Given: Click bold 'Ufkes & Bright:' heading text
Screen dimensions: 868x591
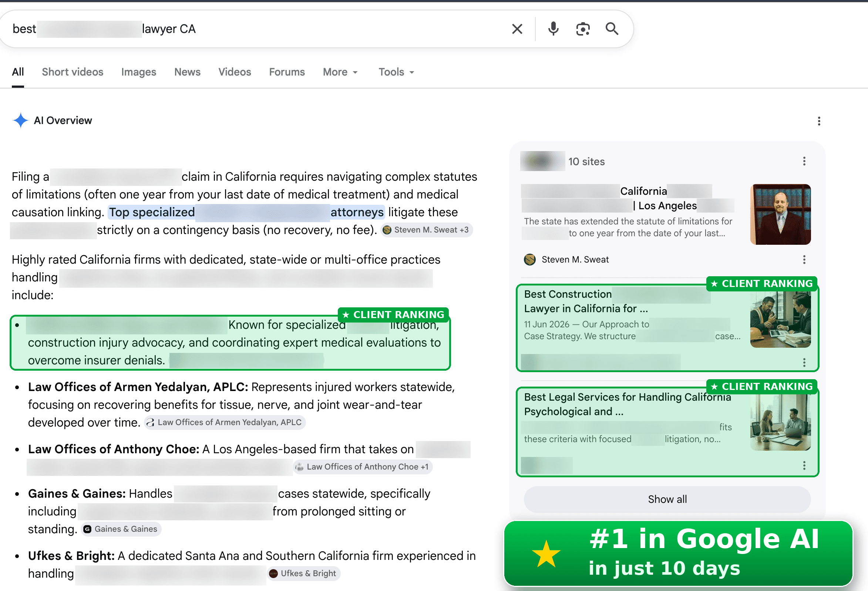Looking at the screenshot, I should (x=71, y=556).
